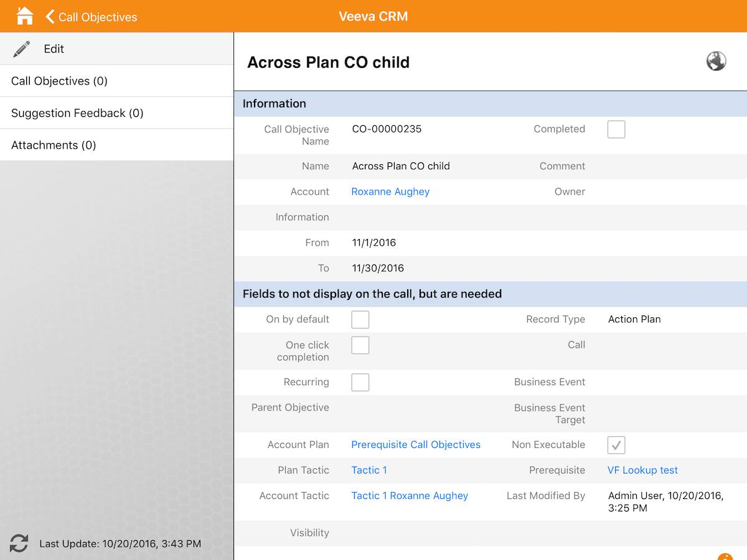
Task: Tap the pencil Edit icon
Action: pos(21,49)
